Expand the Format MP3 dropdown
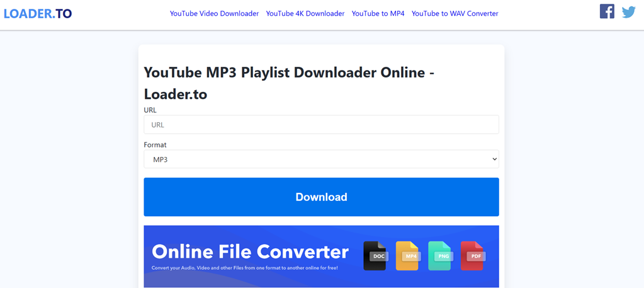 tap(321, 159)
